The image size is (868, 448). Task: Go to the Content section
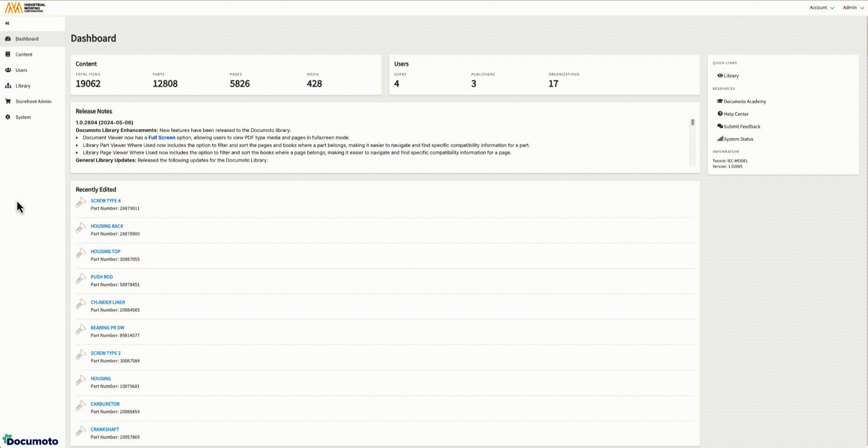[24, 54]
